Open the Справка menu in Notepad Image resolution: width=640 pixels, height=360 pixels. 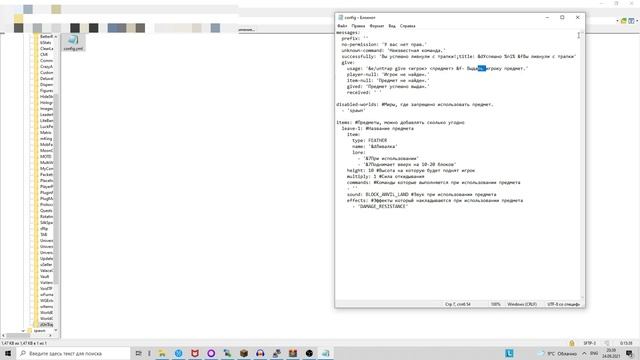407,26
